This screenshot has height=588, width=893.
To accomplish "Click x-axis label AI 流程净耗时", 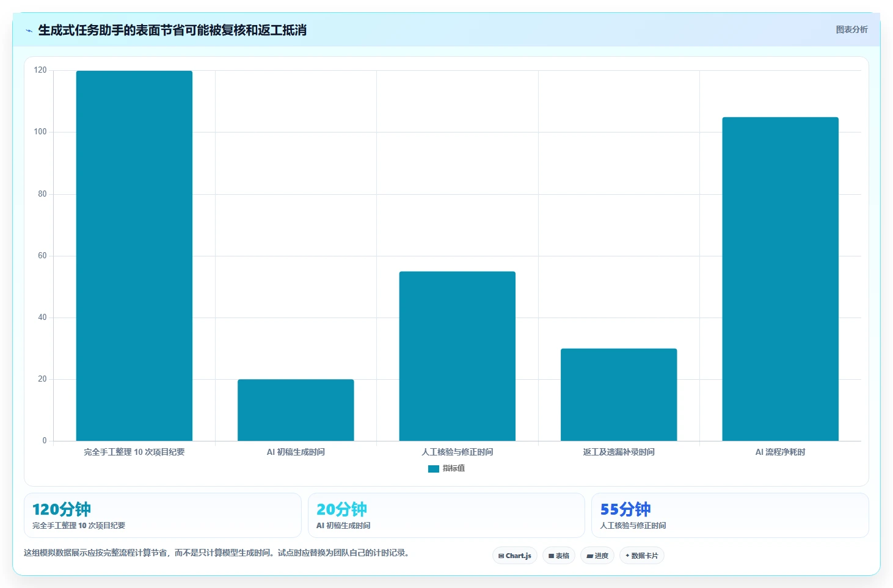I will click(781, 452).
